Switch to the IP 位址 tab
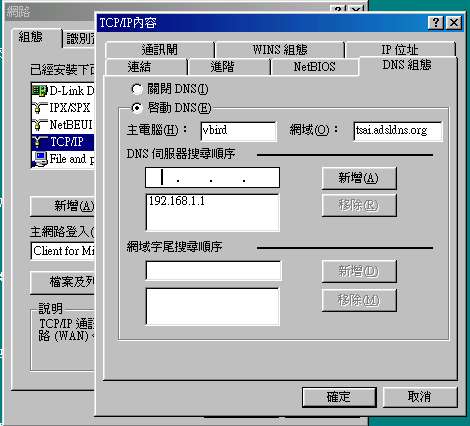This screenshot has height=426, width=470. tap(400, 50)
